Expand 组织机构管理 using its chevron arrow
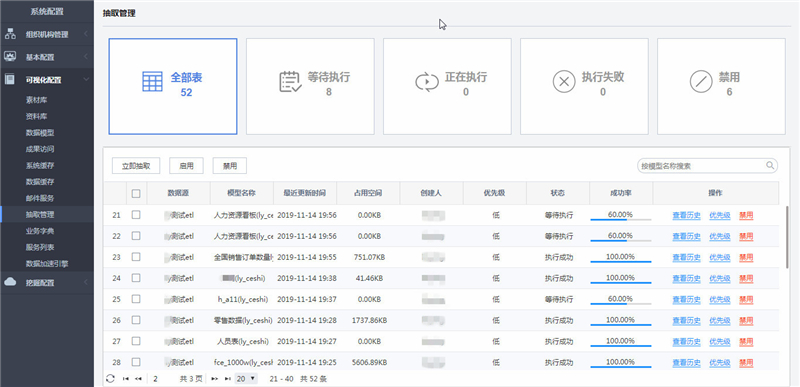Screen dimensions: 800x387 (x=86, y=34)
